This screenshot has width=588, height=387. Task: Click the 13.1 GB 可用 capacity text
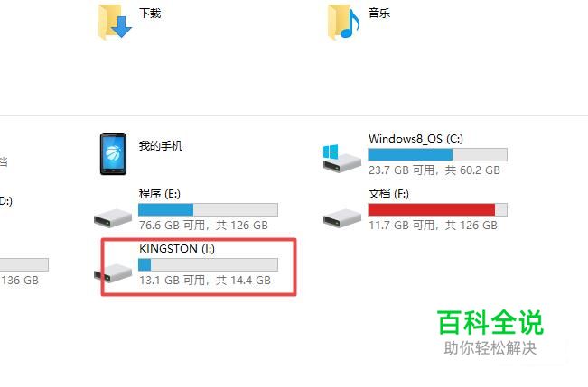(x=173, y=281)
